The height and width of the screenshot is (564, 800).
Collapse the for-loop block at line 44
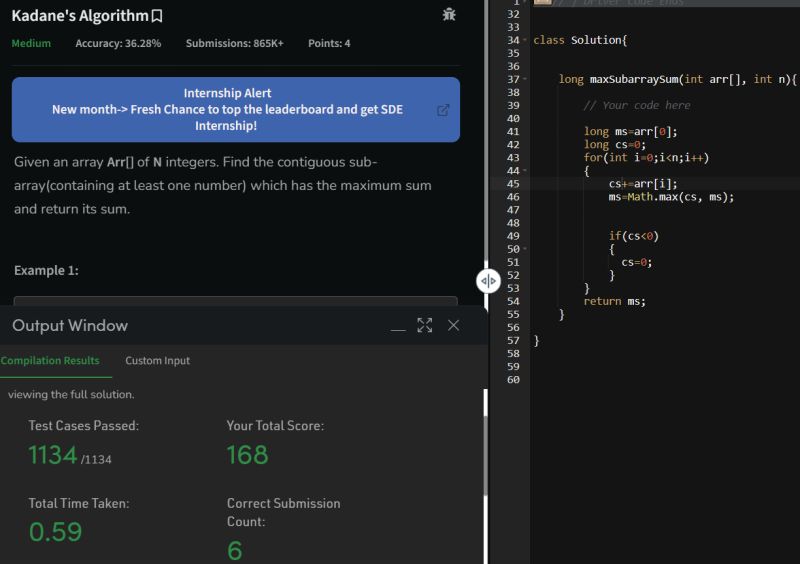pyautogui.click(x=525, y=170)
